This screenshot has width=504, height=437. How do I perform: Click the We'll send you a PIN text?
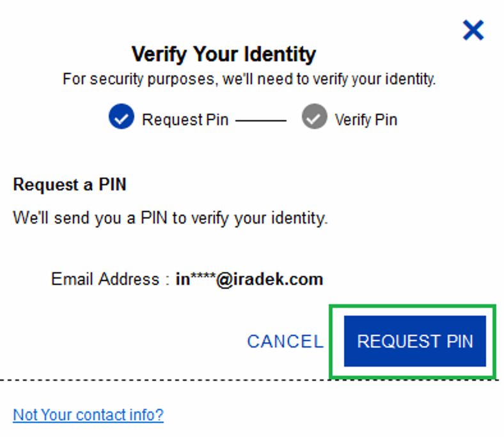click(170, 218)
